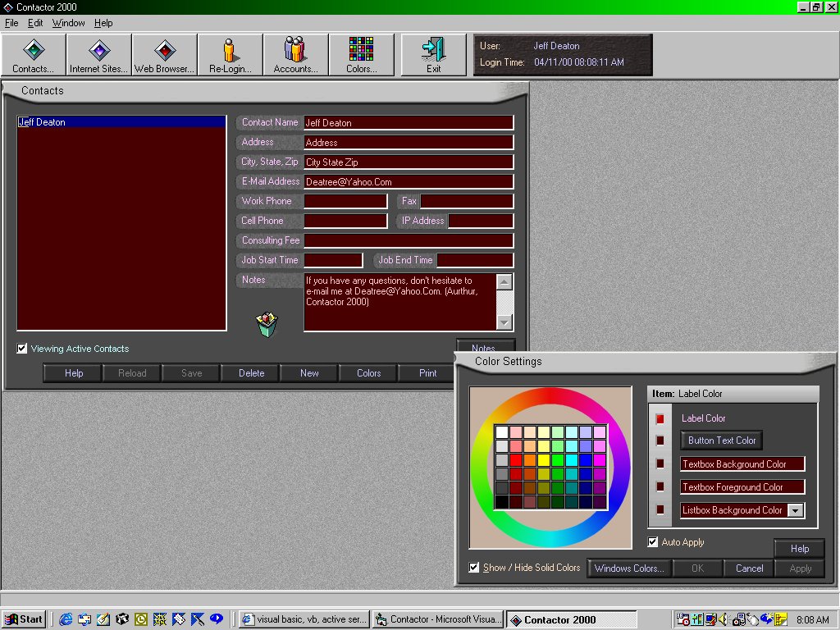The height and width of the screenshot is (630, 840).
Task: Open the Help menu in the menu bar
Action: [103, 23]
